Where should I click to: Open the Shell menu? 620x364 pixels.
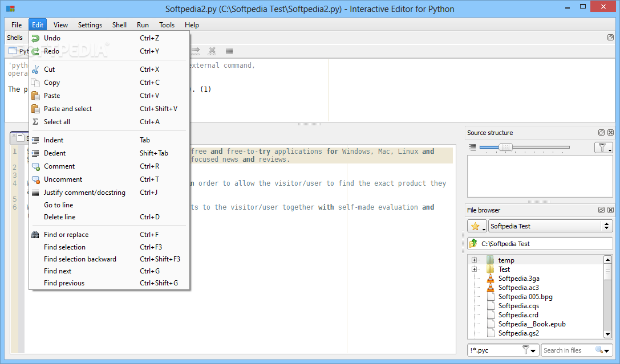(x=119, y=25)
